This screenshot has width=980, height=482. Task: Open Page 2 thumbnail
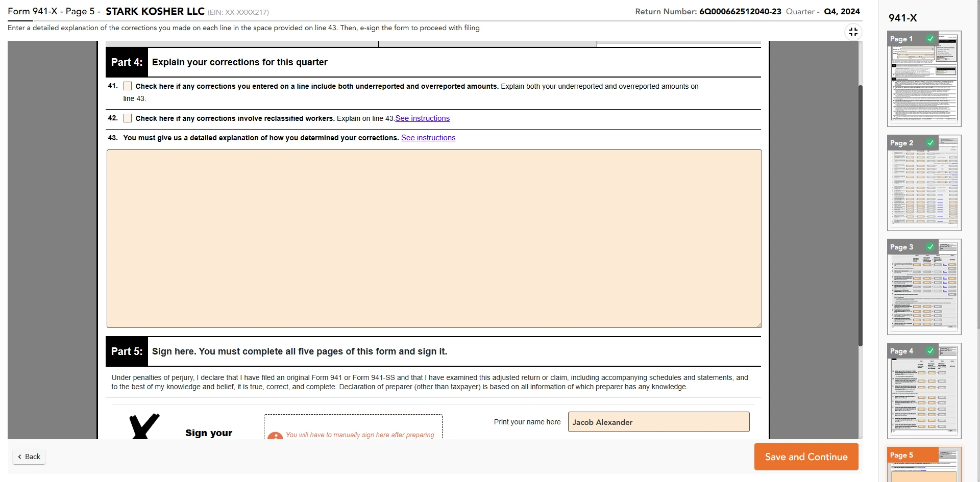pos(924,183)
